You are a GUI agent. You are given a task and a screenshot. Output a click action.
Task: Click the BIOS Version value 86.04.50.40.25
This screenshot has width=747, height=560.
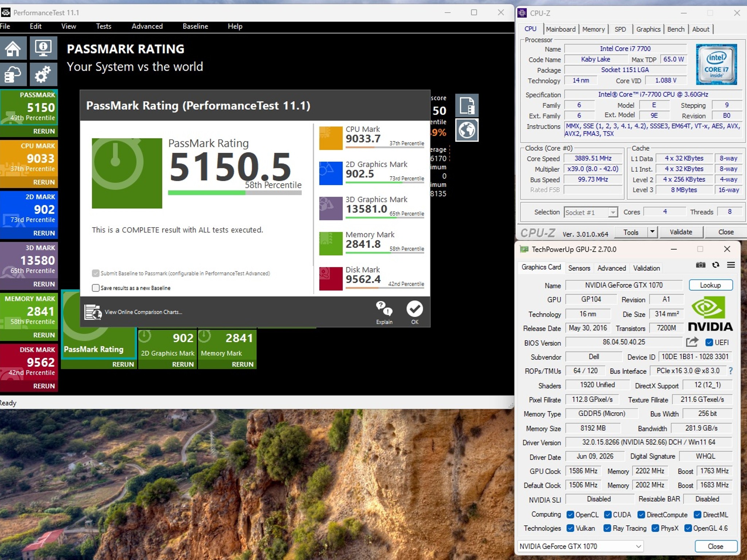(624, 342)
